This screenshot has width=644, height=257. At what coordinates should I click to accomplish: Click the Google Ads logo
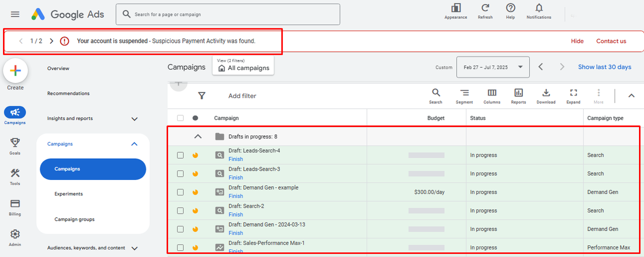click(x=67, y=14)
